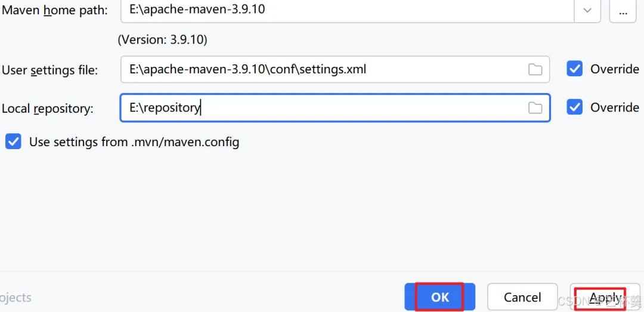Click the "User settings file:" label

50,70
